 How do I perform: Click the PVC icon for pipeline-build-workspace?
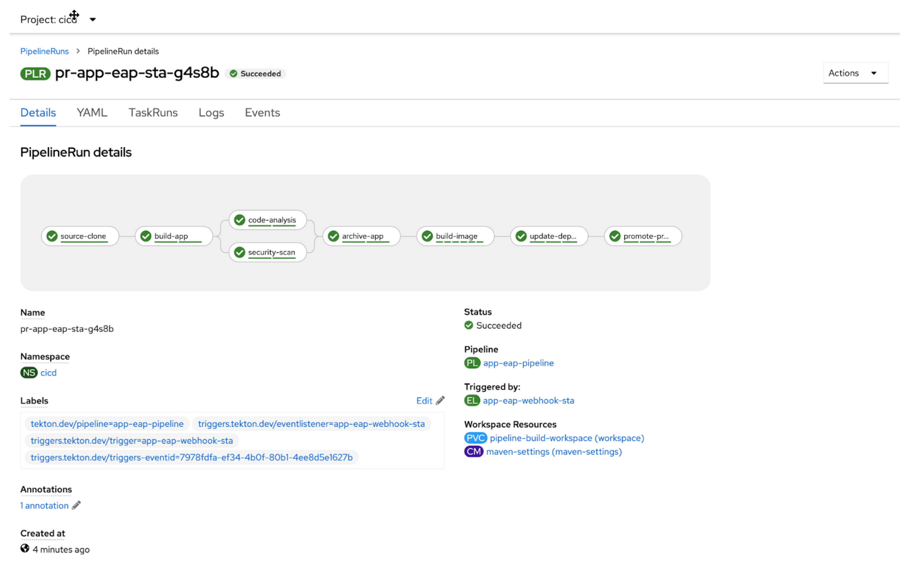tap(475, 438)
